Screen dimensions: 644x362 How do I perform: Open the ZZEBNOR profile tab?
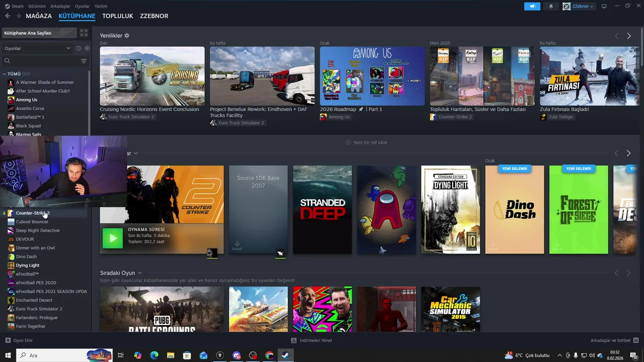(x=154, y=16)
